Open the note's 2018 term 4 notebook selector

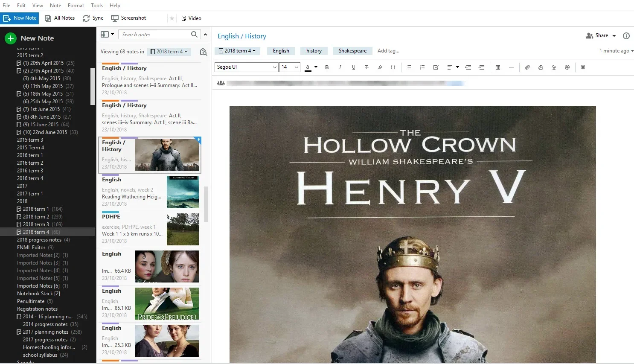click(x=237, y=51)
